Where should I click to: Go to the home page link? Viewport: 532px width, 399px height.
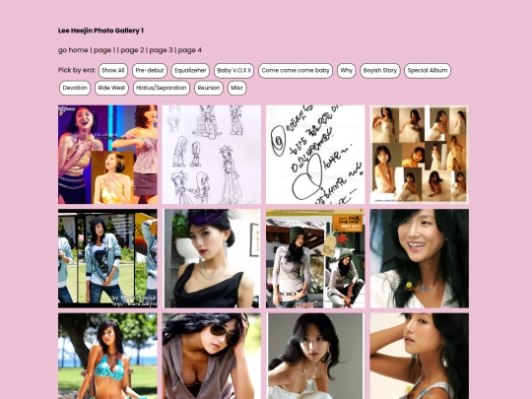73,50
